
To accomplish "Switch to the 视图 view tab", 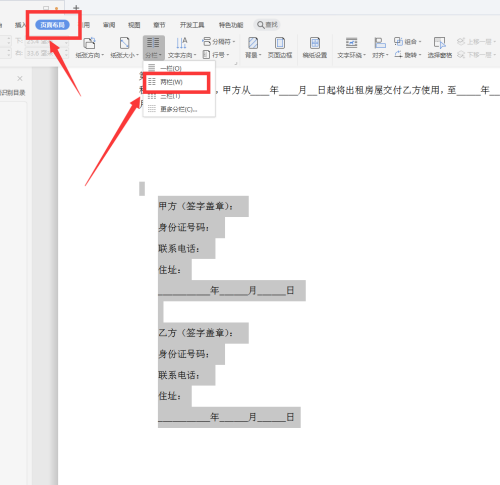I will [134, 25].
